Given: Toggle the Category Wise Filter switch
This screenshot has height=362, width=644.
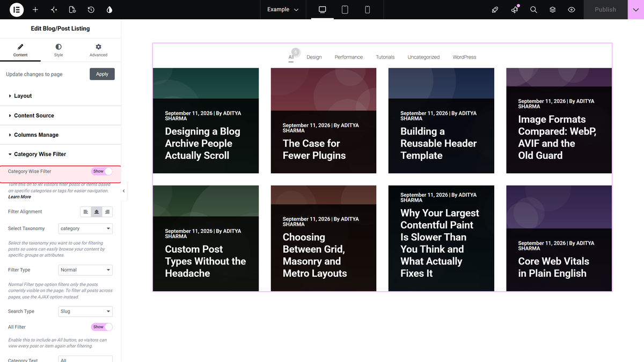Looking at the screenshot, I should coord(102,171).
